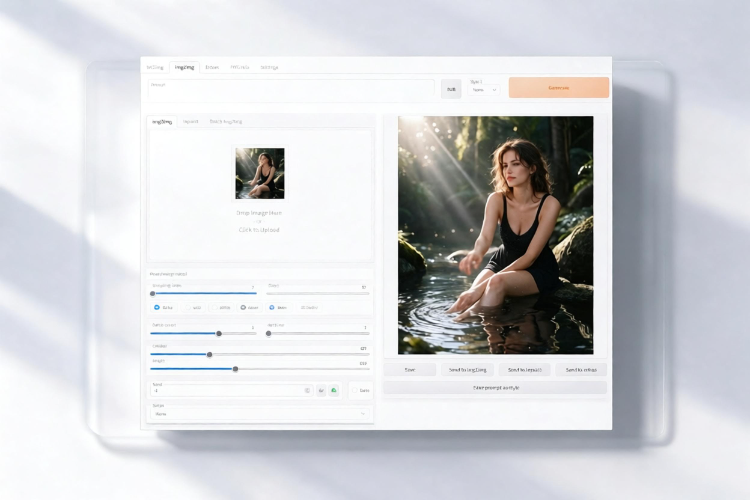The image size is (750, 500).
Task: Click the Width slider handle
Action: pyautogui.click(x=209, y=355)
